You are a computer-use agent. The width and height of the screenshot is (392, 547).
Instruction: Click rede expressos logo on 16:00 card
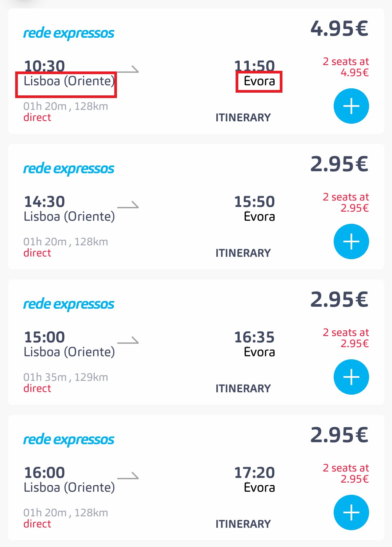(69, 440)
